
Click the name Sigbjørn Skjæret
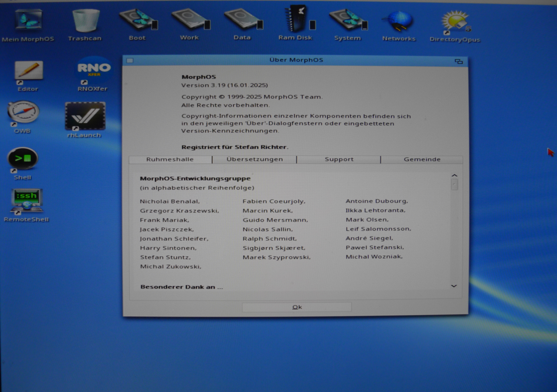(x=274, y=248)
